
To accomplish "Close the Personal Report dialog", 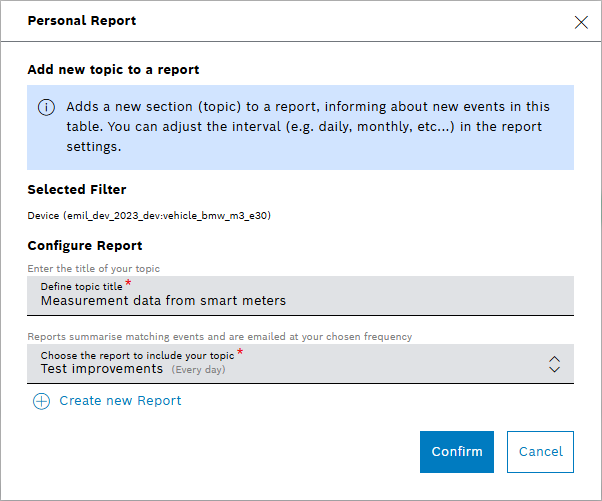I will coord(580,22).
